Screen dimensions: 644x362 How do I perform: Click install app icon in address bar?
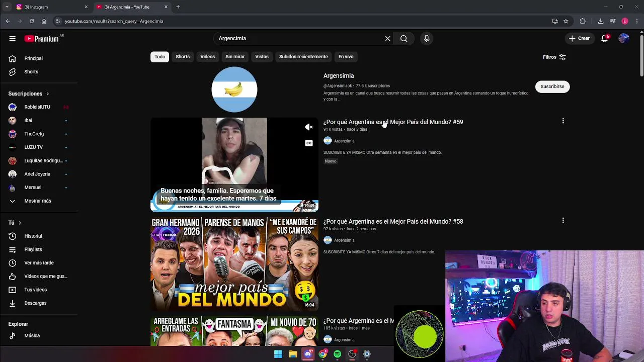(555, 21)
